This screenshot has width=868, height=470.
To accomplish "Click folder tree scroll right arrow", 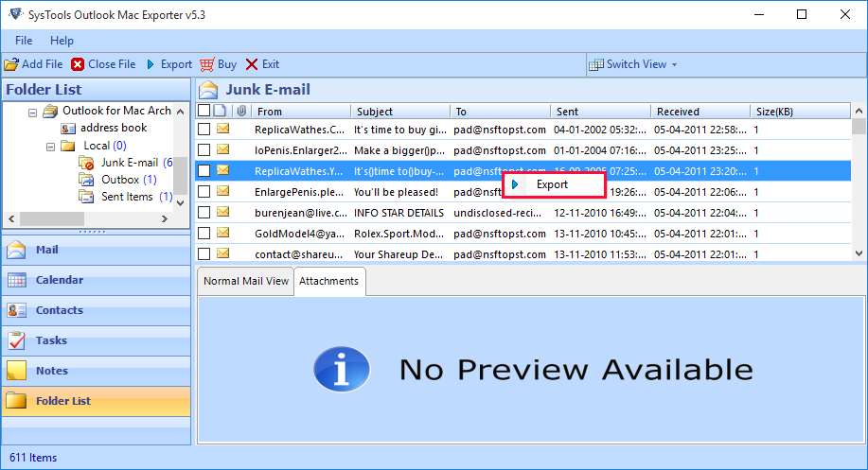I will (165, 219).
